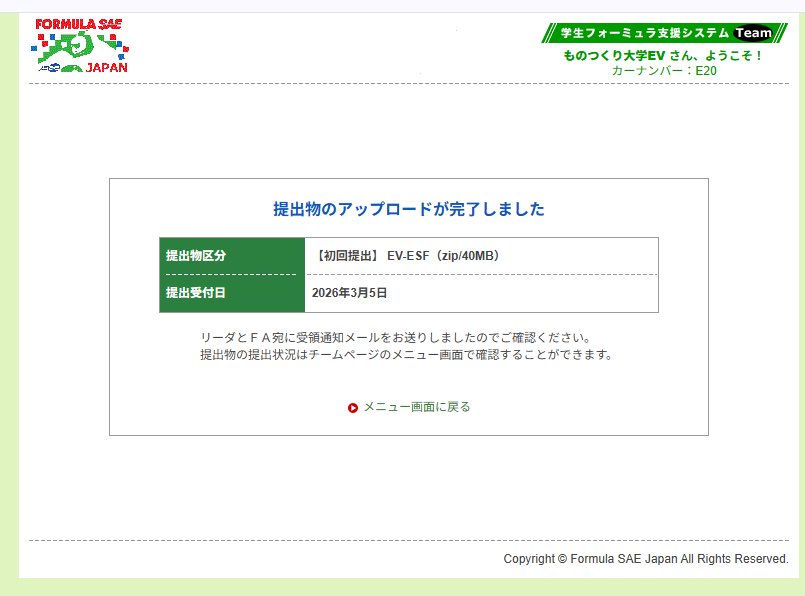
Task: Click the line 提出物の提出状況はチームページ notice
Action: [x=407, y=355]
